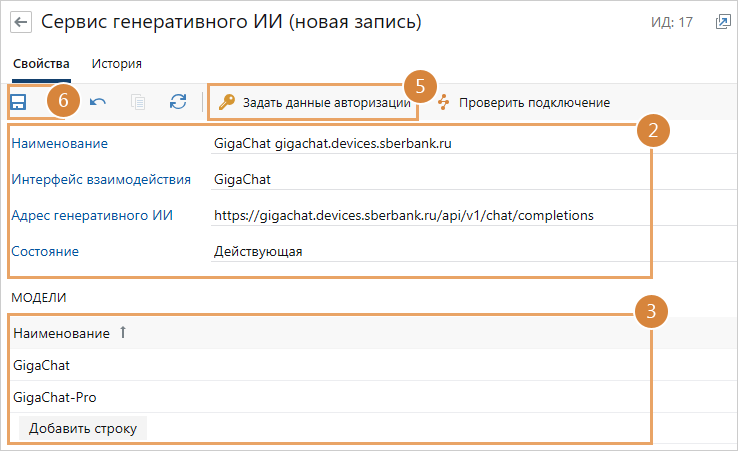Click Проверить подключение button

(523, 102)
